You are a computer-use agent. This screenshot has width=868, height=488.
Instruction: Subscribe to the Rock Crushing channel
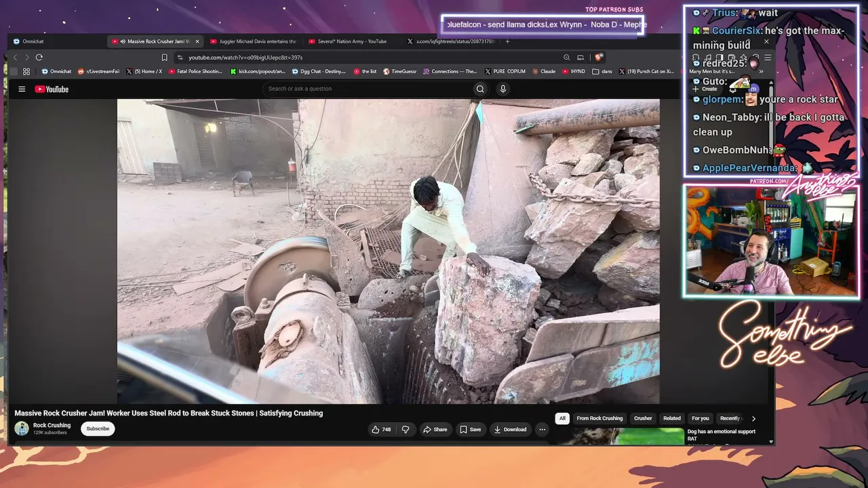click(98, 429)
